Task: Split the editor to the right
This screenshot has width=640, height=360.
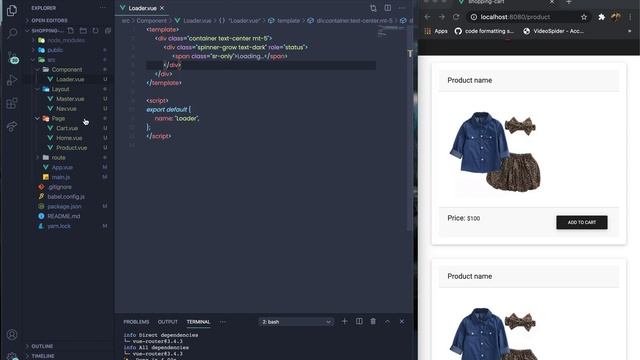Action: tap(387, 8)
